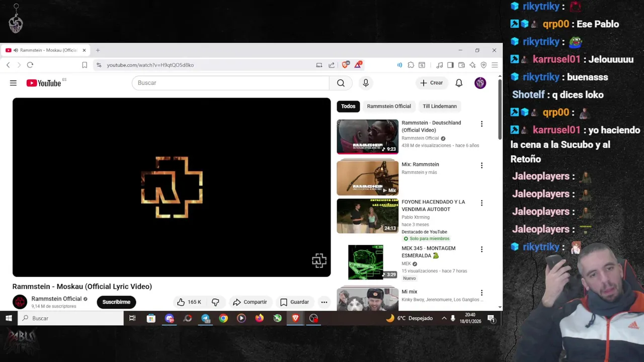Start voice search with microphone icon

(x=366, y=83)
